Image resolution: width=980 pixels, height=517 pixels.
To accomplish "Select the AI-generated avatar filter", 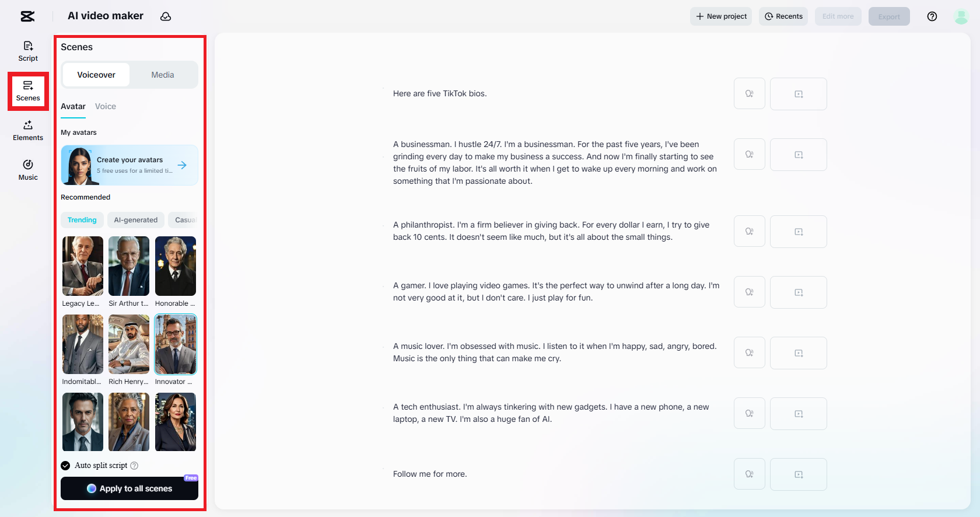I will 136,220.
